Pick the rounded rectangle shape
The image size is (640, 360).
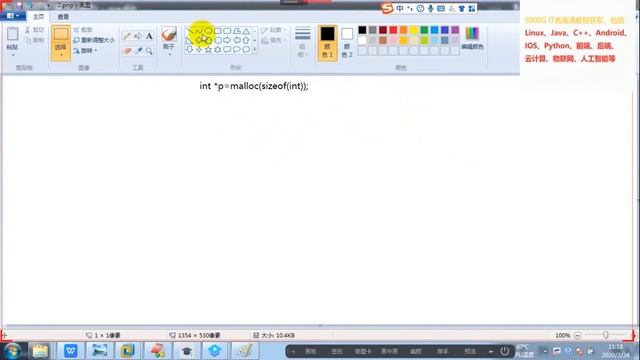227,31
